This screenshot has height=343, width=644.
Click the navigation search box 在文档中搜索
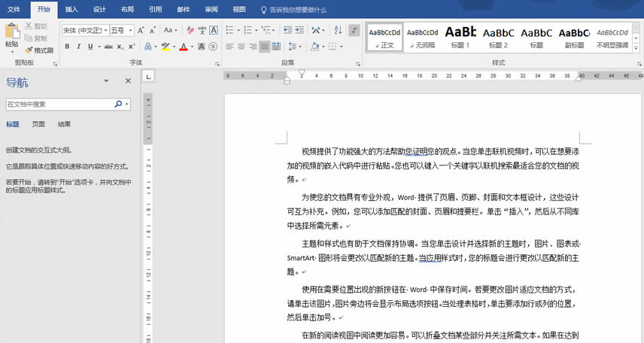point(59,104)
